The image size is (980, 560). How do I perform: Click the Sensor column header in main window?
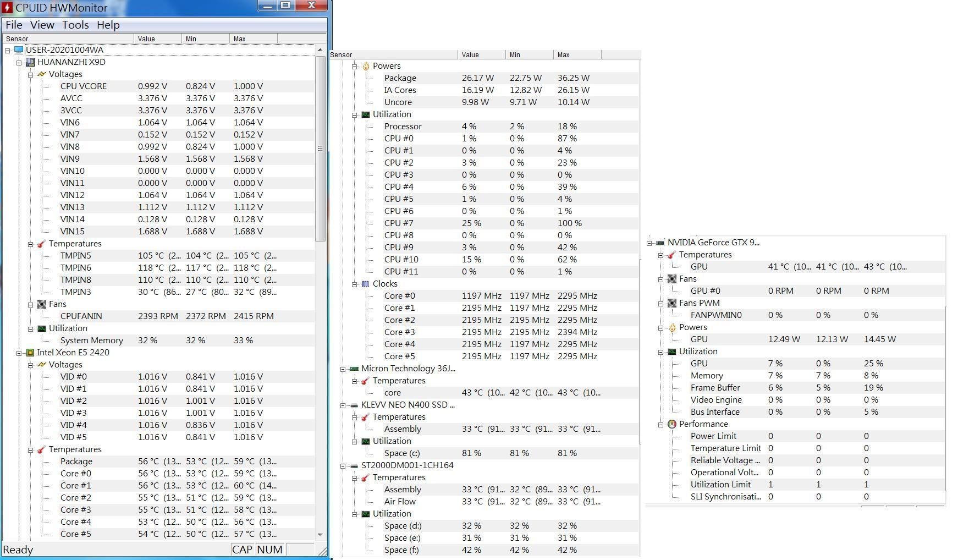point(68,39)
